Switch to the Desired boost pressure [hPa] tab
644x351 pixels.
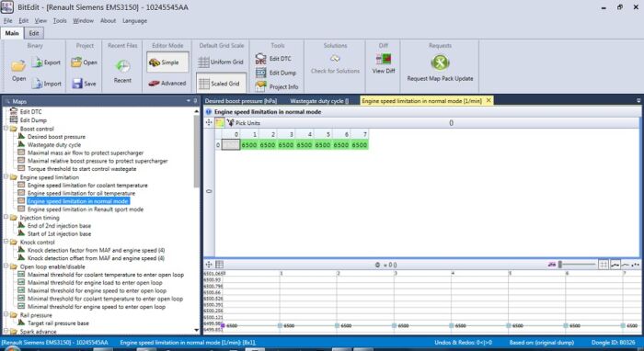[x=241, y=101]
